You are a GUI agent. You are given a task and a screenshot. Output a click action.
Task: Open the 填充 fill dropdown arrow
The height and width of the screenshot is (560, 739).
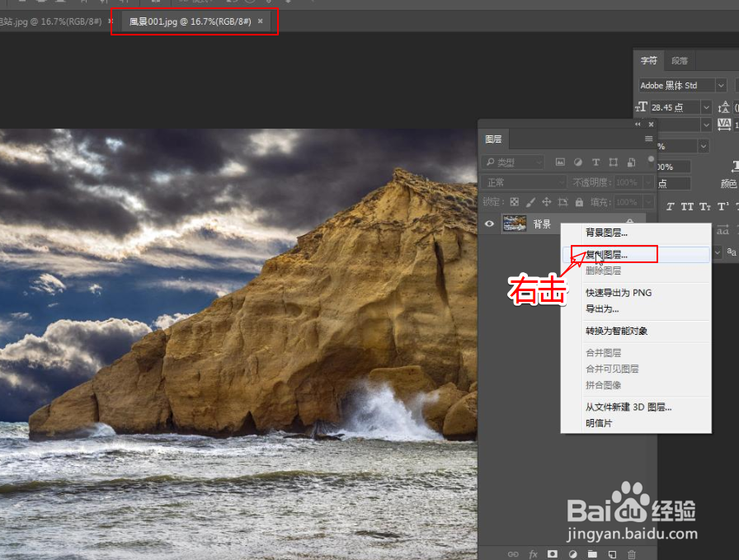(x=649, y=202)
